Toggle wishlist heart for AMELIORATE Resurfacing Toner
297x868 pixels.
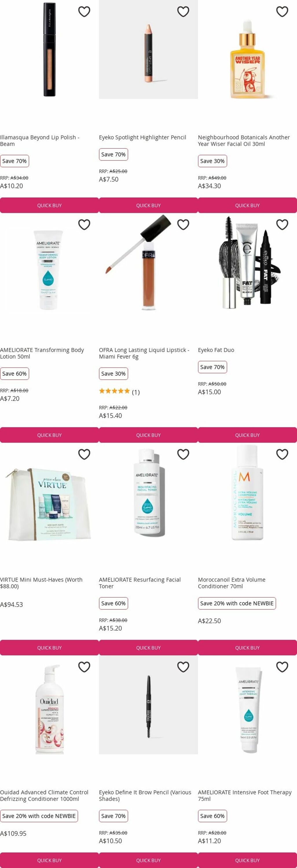pos(183,454)
